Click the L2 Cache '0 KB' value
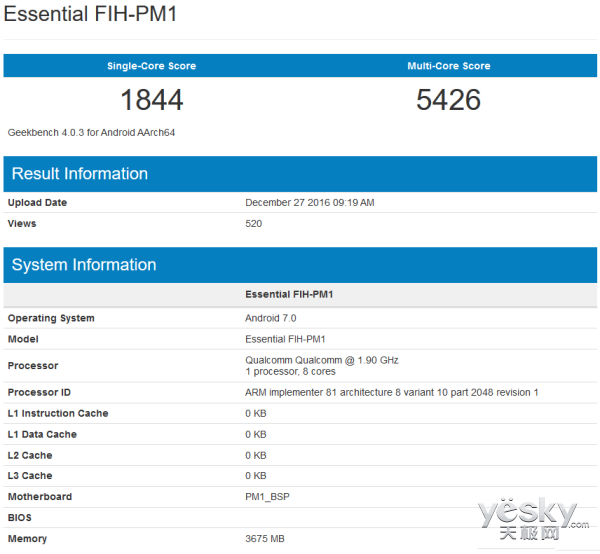This screenshot has width=600, height=554. tap(256, 455)
